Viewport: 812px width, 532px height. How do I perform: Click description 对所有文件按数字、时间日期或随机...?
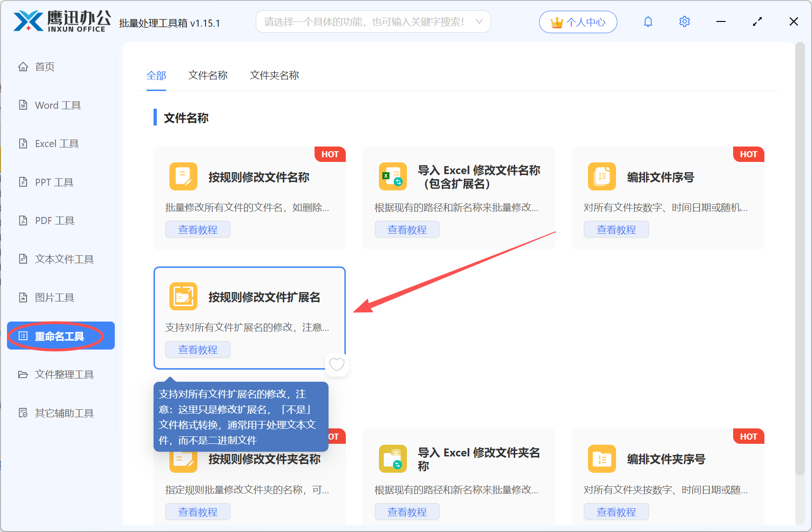click(665, 208)
